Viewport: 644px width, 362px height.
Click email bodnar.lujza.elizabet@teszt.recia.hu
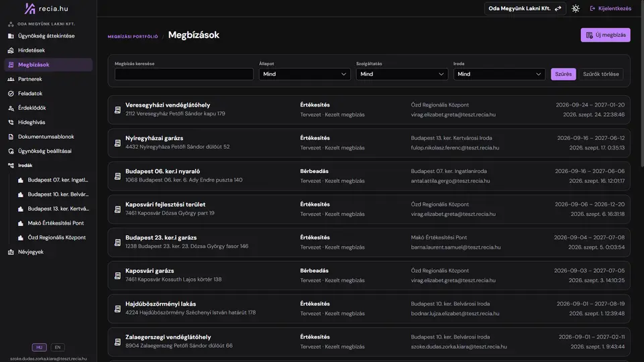[455, 314]
